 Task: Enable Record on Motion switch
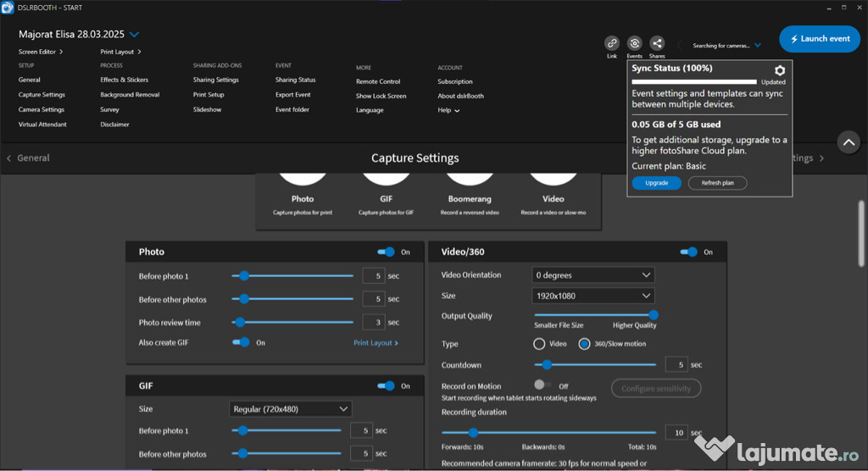(x=542, y=385)
